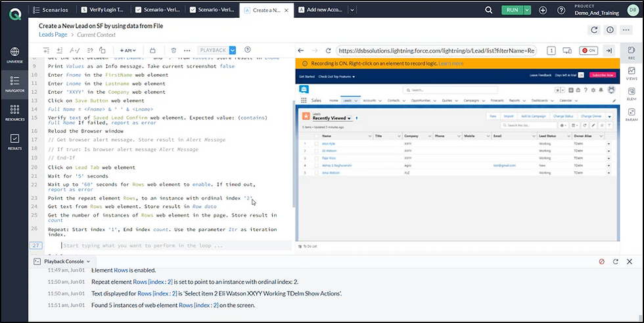Click the Salesforce notifications bell
Viewport: 644px width, 323px height.
pos(601,90)
